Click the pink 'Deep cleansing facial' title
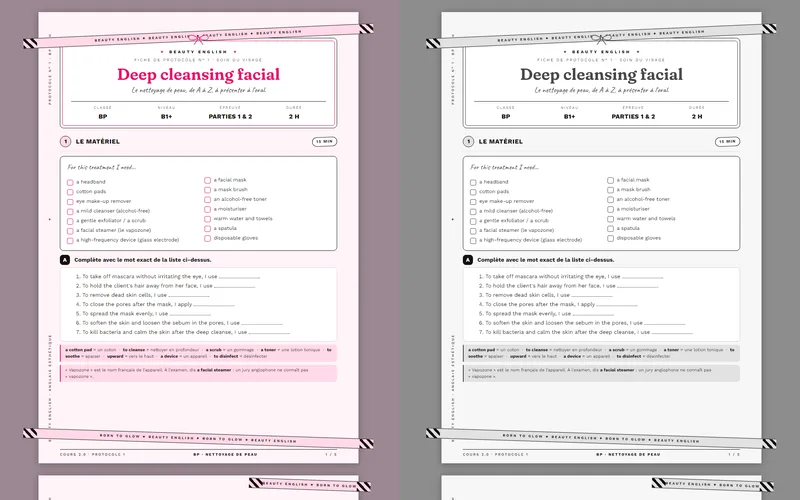 tap(198, 74)
